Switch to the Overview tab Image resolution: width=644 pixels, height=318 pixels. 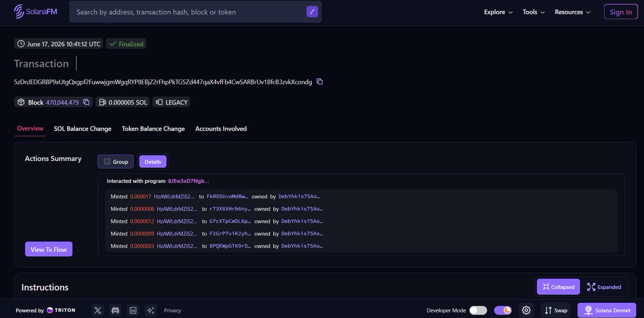click(30, 129)
